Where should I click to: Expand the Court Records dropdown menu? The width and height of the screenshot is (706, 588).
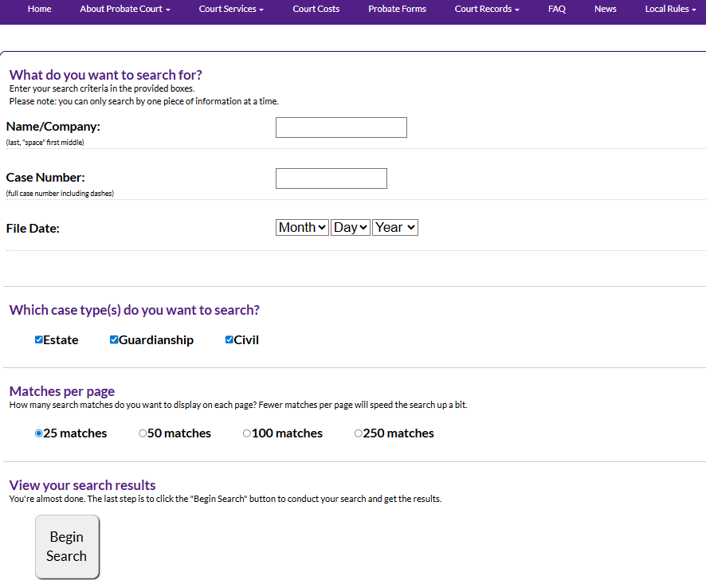[486, 9]
